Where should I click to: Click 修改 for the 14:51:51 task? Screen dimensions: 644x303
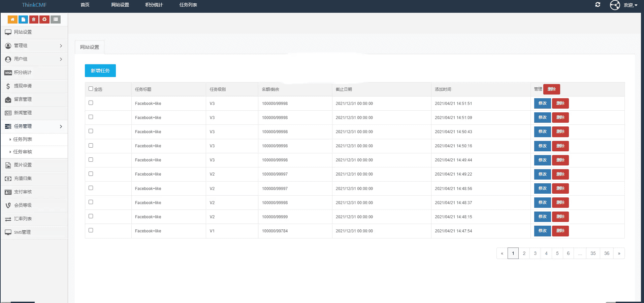coord(542,103)
